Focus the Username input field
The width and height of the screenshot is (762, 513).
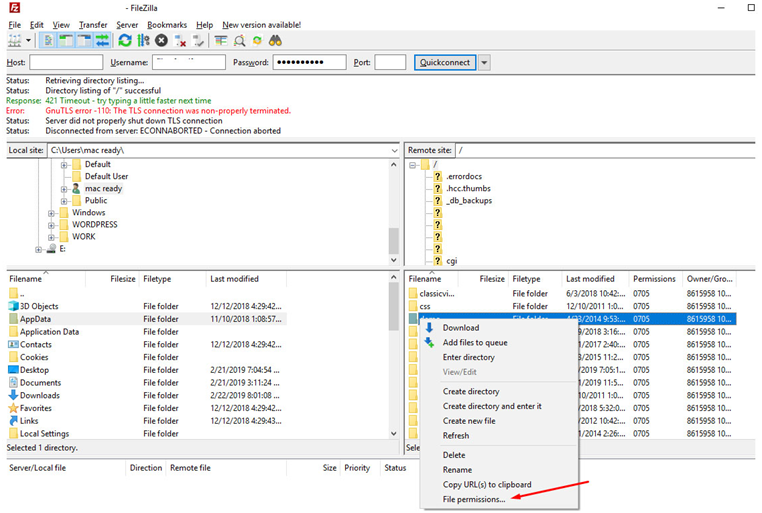[189, 62]
